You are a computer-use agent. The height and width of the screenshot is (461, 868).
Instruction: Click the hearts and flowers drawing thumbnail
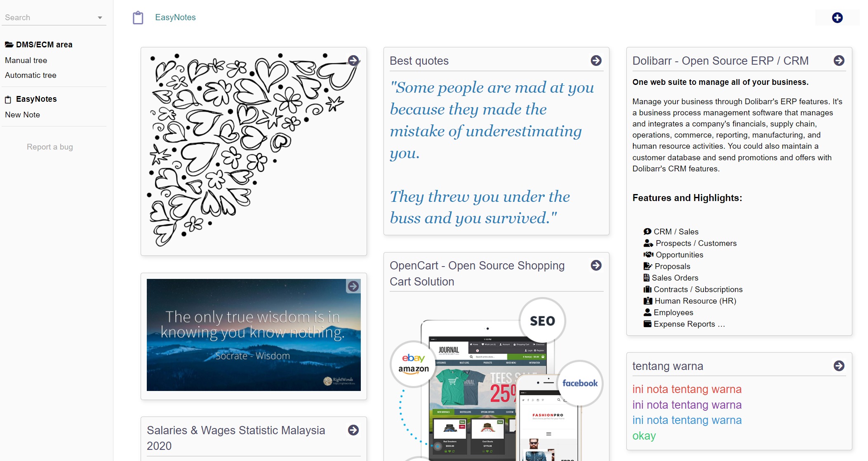(x=254, y=151)
